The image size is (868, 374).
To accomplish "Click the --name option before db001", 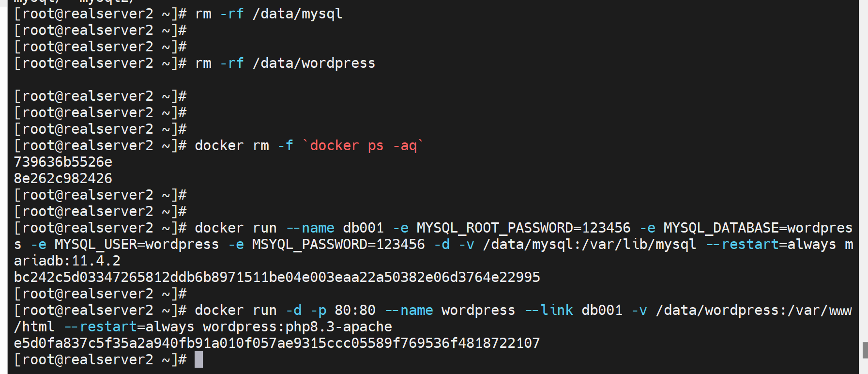I will tap(310, 228).
